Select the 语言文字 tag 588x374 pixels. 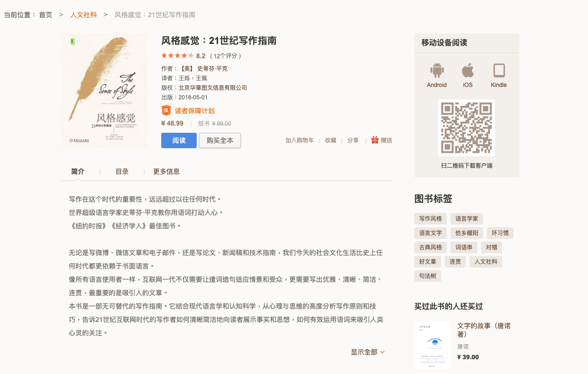430,233
